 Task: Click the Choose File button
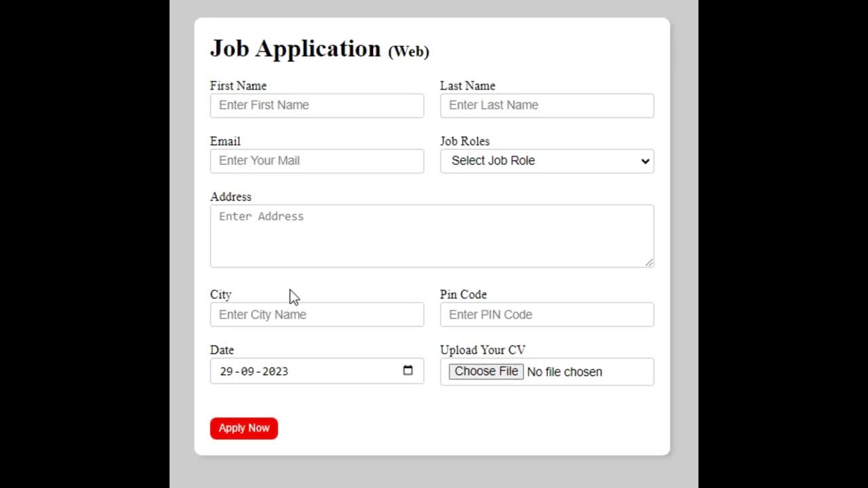(486, 371)
